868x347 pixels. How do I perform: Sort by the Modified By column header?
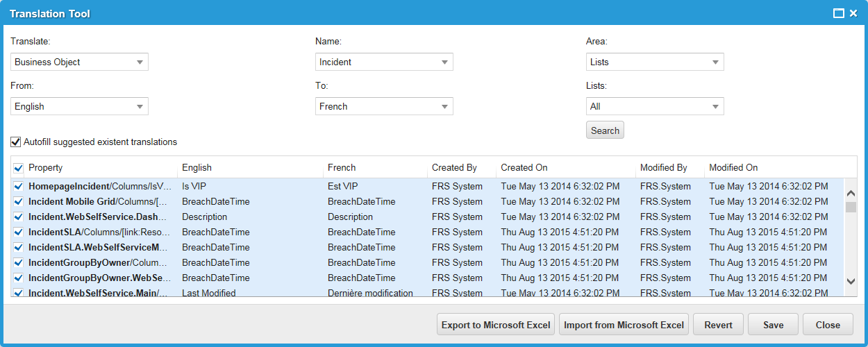[663, 168]
